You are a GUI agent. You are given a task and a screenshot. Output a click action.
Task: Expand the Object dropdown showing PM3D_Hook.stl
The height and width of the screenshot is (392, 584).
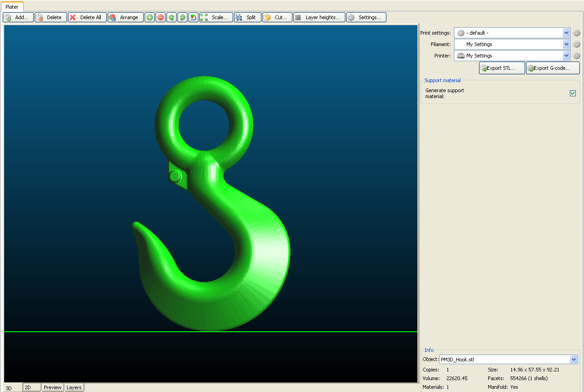pyautogui.click(x=574, y=359)
